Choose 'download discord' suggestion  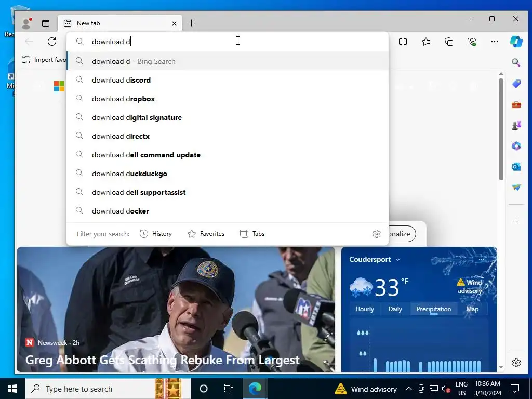[228, 80]
